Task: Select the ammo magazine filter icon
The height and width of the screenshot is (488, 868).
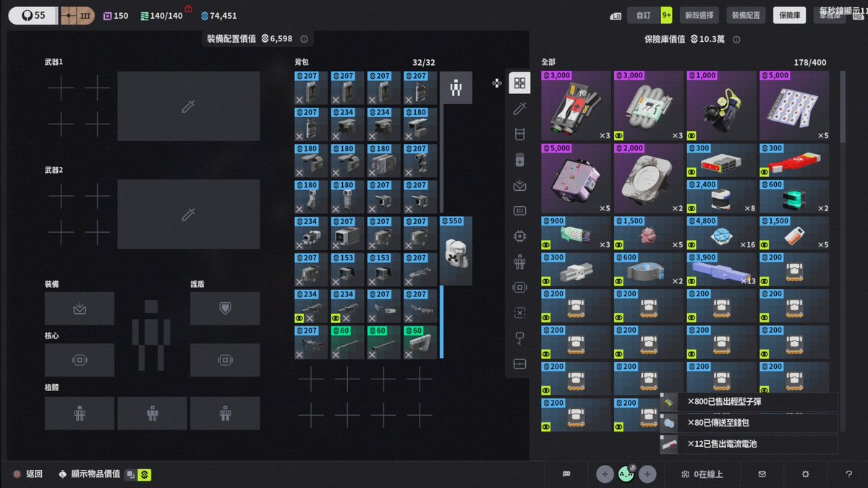Action: 519,160
